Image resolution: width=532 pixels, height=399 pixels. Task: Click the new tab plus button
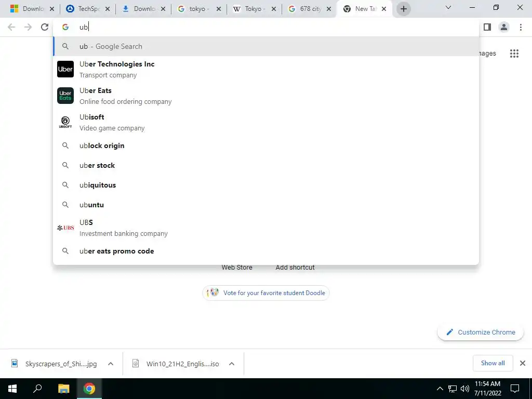pyautogui.click(x=403, y=9)
